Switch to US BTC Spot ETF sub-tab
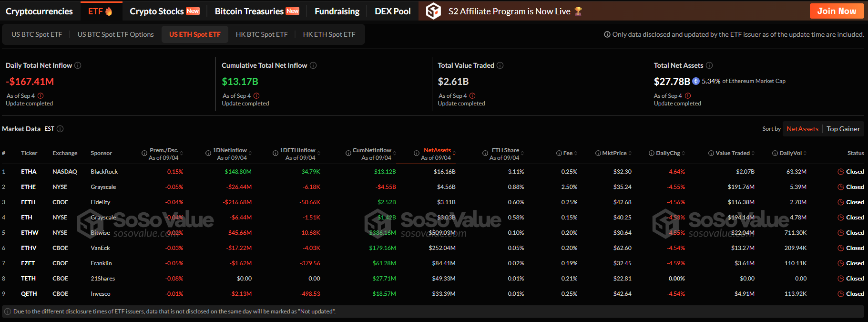This screenshot has width=868, height=322. (37, 34)
